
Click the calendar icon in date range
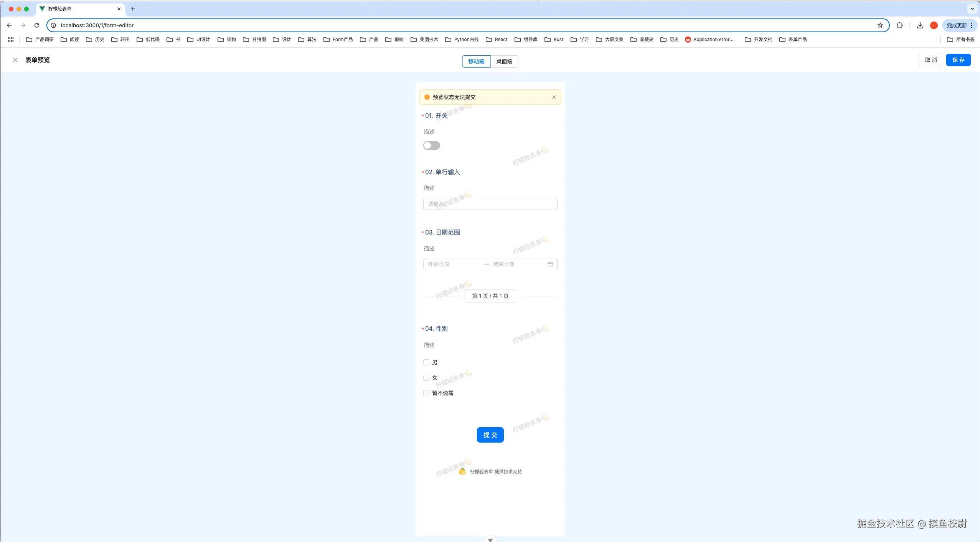click(x=550, y=264)
